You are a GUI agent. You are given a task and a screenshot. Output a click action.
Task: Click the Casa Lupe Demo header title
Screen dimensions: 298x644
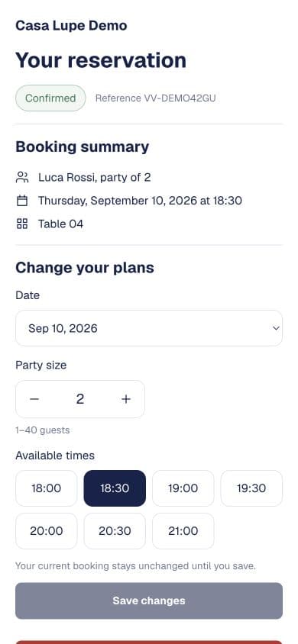tap(71, 25)
